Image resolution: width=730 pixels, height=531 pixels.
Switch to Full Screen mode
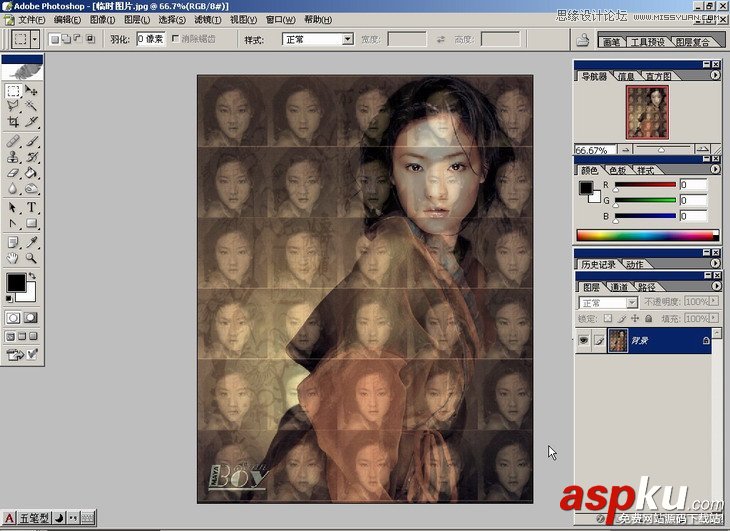(x=34, y=336)
